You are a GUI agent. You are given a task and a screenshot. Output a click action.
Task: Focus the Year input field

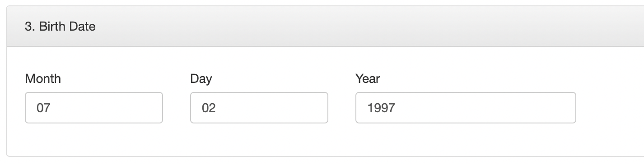tap(466, 108)
